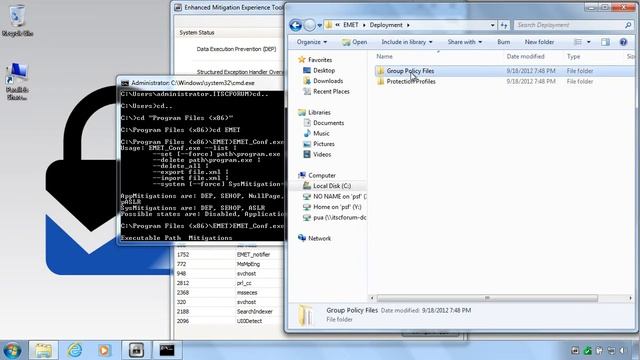This screenshot has height=360, width=640.
Task: Open the Windows Start menu
Action: (12, 350)
